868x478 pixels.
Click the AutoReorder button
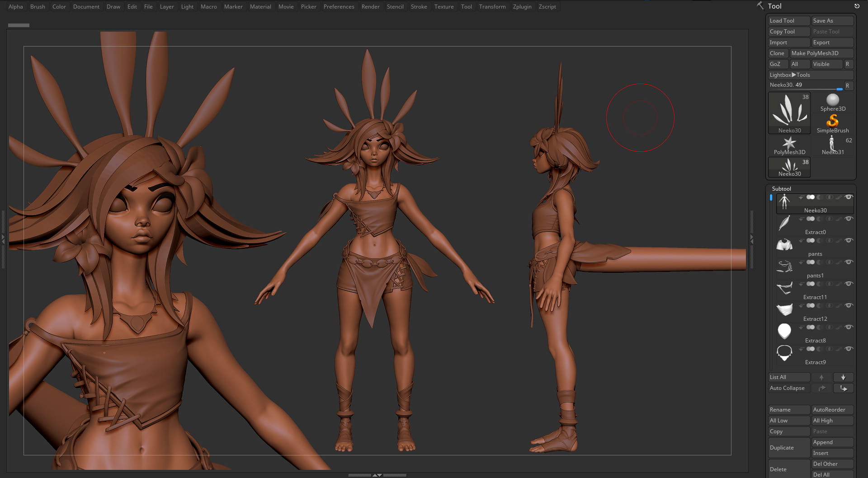(x=832, y=410)
